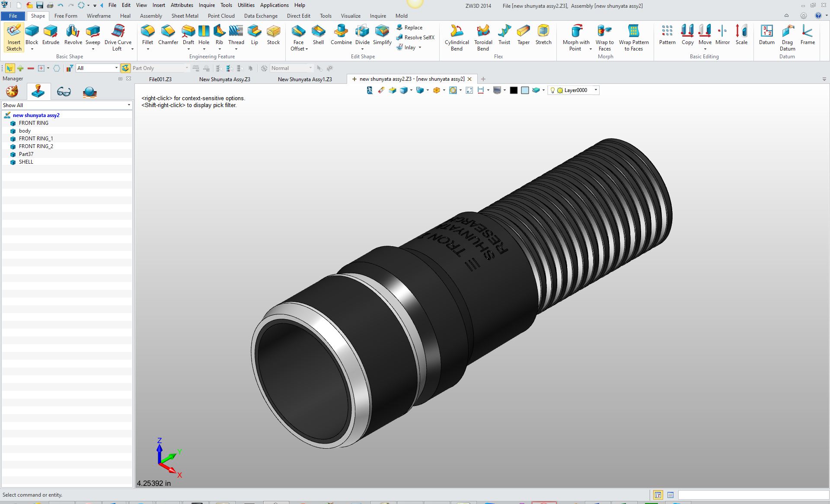
Task: Open the Face Offset tool
Action: point(298,38)
